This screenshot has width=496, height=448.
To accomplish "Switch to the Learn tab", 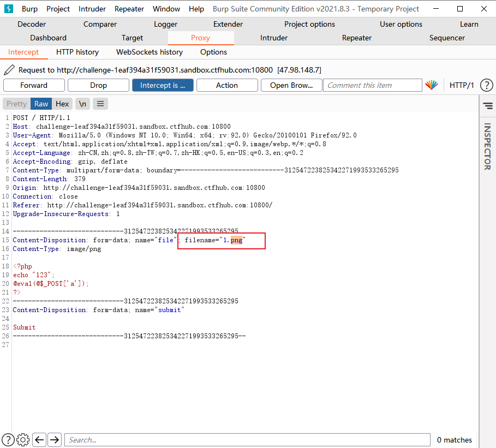I will (469, 24).
